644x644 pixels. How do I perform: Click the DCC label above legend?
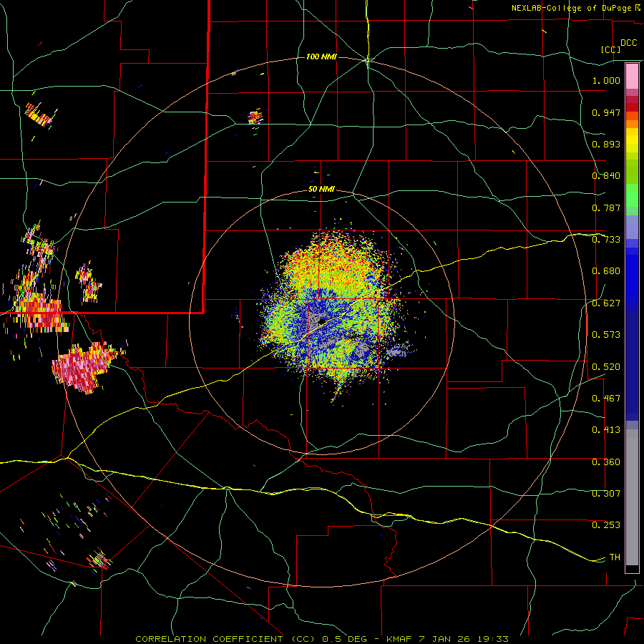click(629, 43)
